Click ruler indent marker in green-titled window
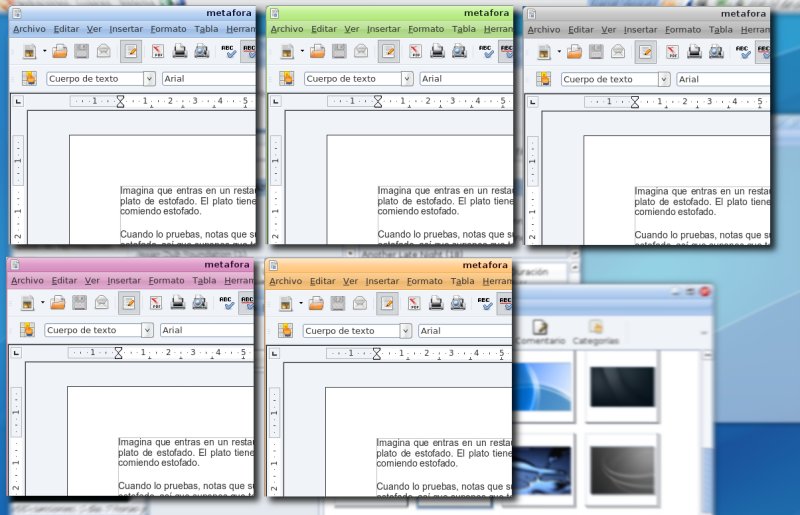 pyautogui.click(x=378, y=102)
